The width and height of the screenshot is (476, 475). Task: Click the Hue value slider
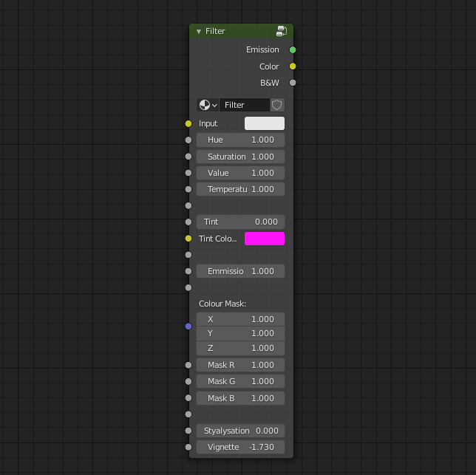240,140
